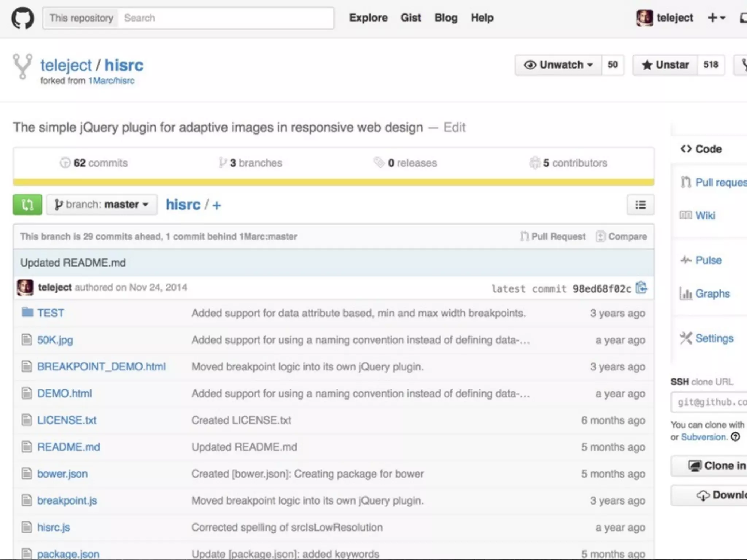Open the Unwatch dropdown

(x=558, y=65)
